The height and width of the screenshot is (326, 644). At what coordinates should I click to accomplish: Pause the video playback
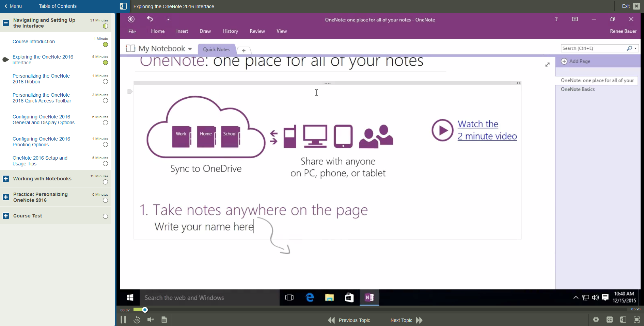[123, 320]
